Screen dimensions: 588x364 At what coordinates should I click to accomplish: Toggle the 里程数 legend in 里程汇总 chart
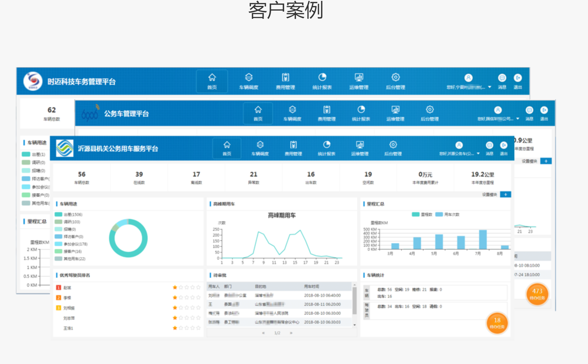tap(416, 214)
